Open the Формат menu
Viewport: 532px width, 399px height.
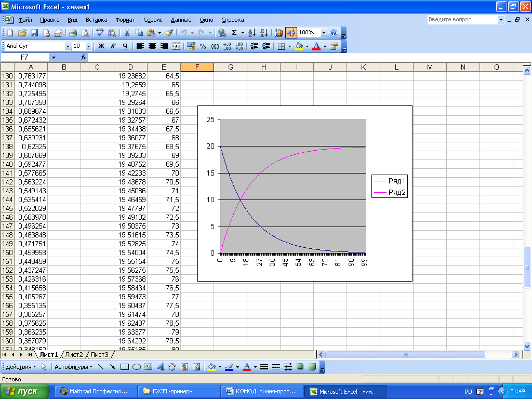coord(125,20)
